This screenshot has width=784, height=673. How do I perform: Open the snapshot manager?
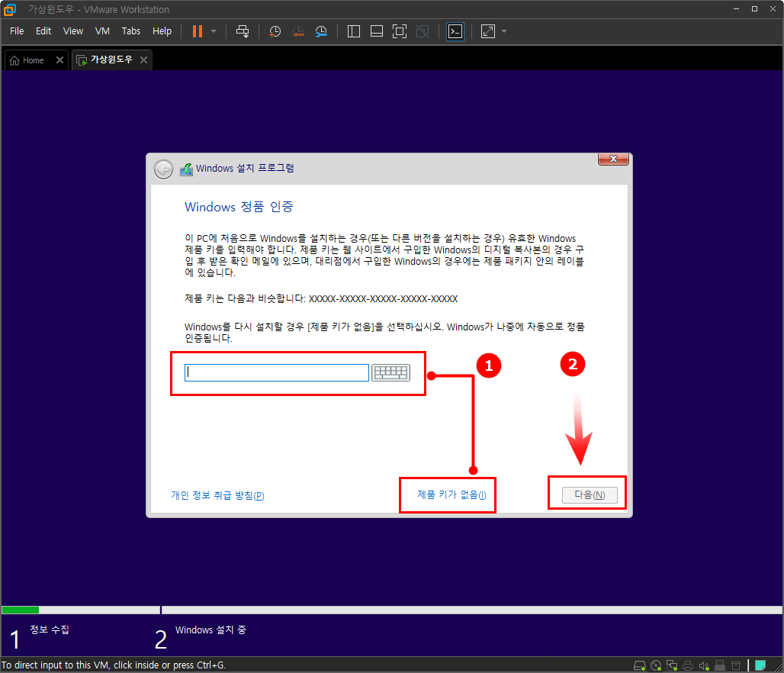[x=321, y=31]
